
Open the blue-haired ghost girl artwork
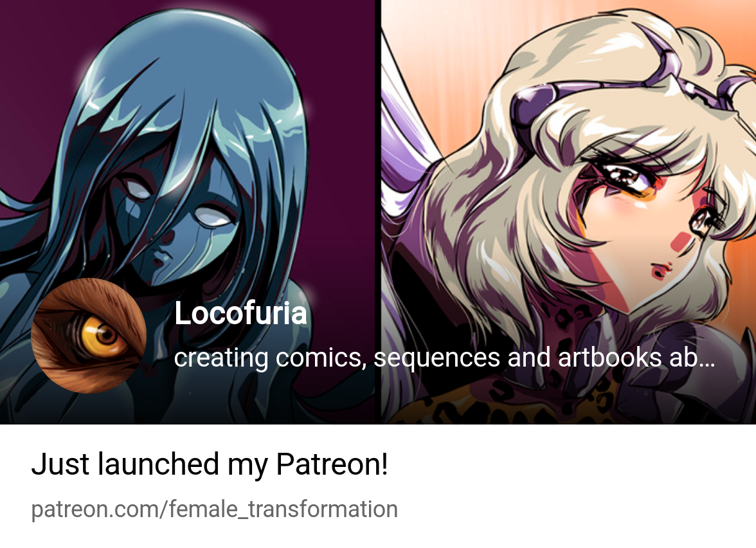187,212
